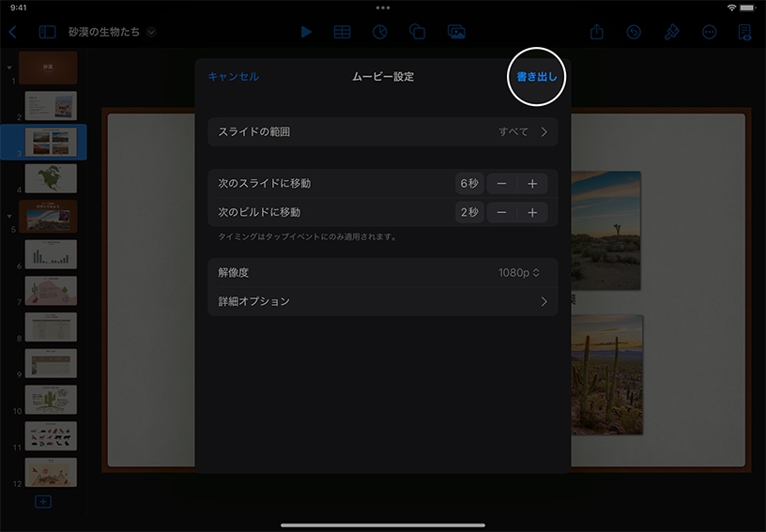Select slide 4 map thumbnail
The width and height of the screenshot is (766, 532).
click(x=51, y=178)
